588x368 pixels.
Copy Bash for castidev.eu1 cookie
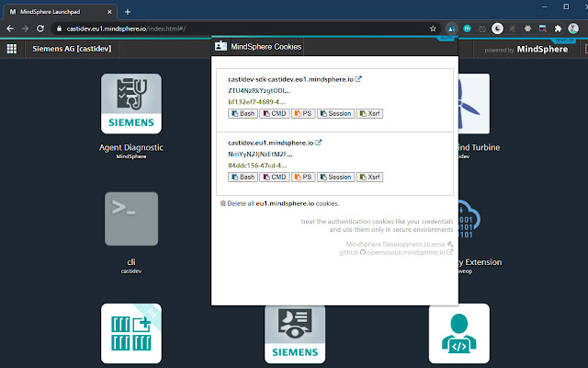click(x=243, y=177)
